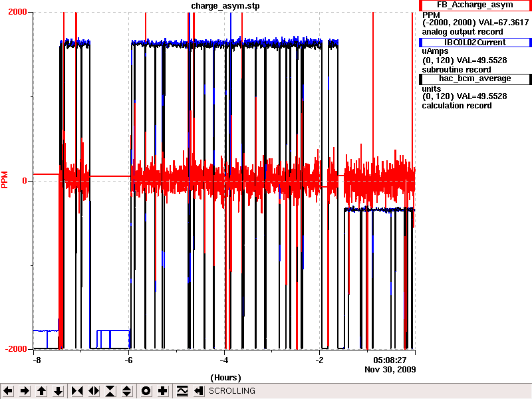Zoom out time axis with outward-pointing triangles
This screenshot has height=399, width=532.
(x=94, y=391)
